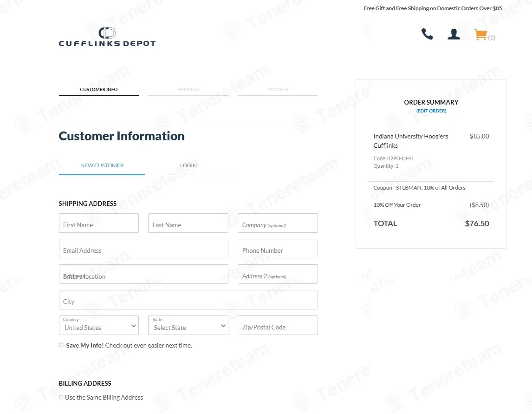Go to the Payment step tab

(278, 89)
